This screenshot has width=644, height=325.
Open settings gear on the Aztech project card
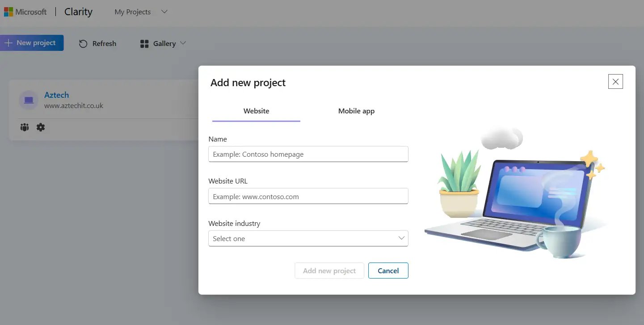coord(40,127)
